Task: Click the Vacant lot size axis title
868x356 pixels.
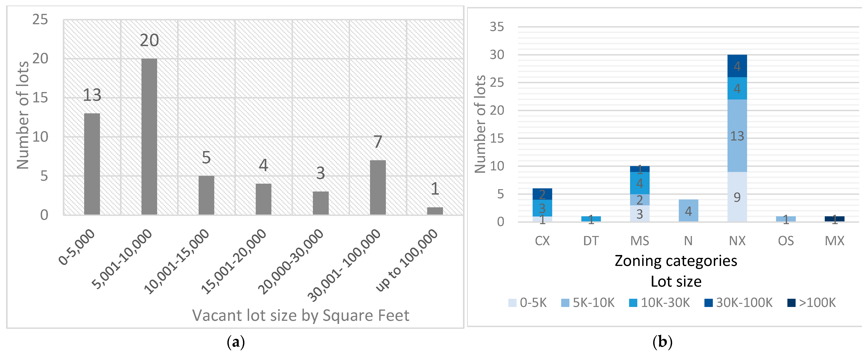Action: click(x=301, y=315)
